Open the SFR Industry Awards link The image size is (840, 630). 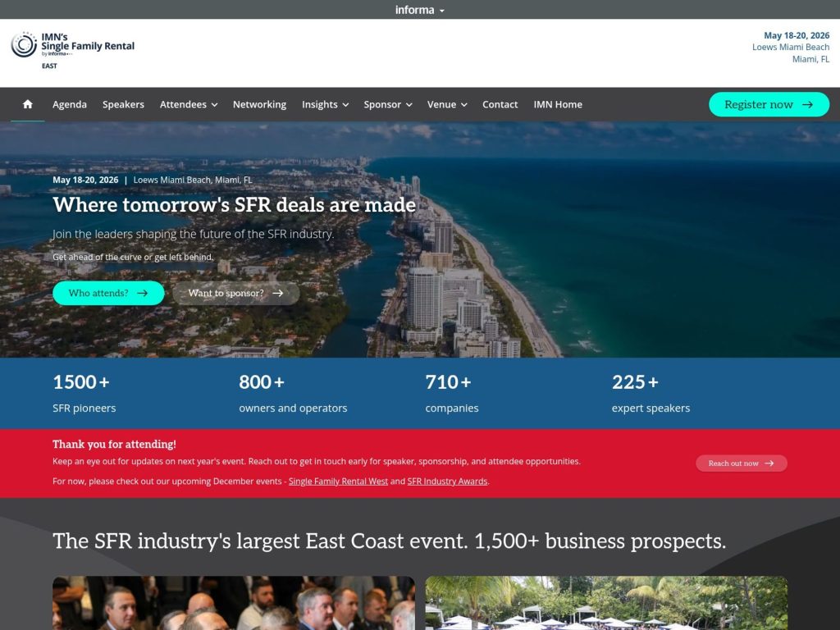447,482
